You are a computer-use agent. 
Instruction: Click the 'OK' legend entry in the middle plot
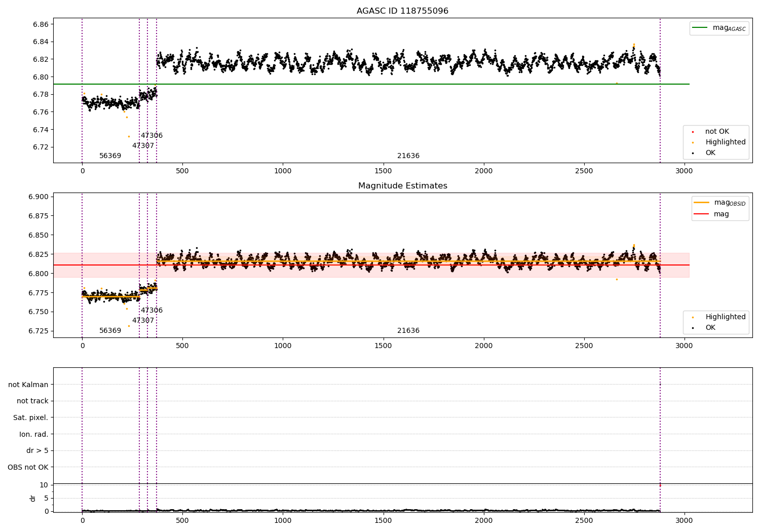[710, 327]
